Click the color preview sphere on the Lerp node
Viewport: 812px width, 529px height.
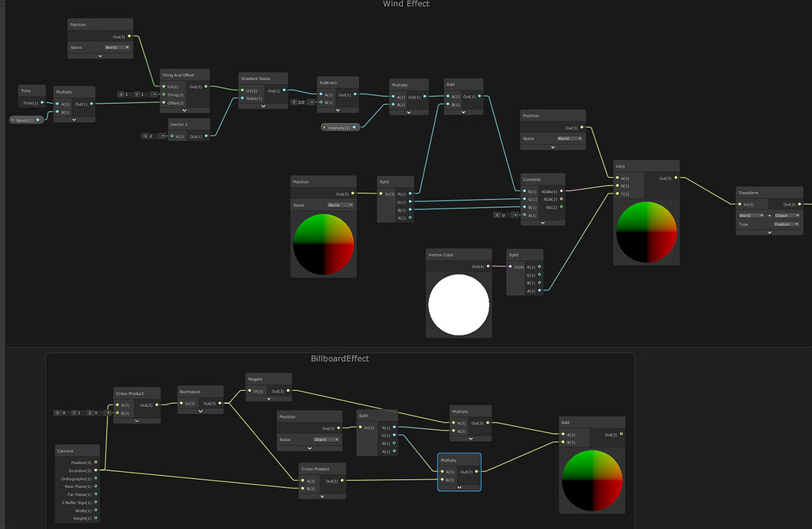click(x=646, y=232)
